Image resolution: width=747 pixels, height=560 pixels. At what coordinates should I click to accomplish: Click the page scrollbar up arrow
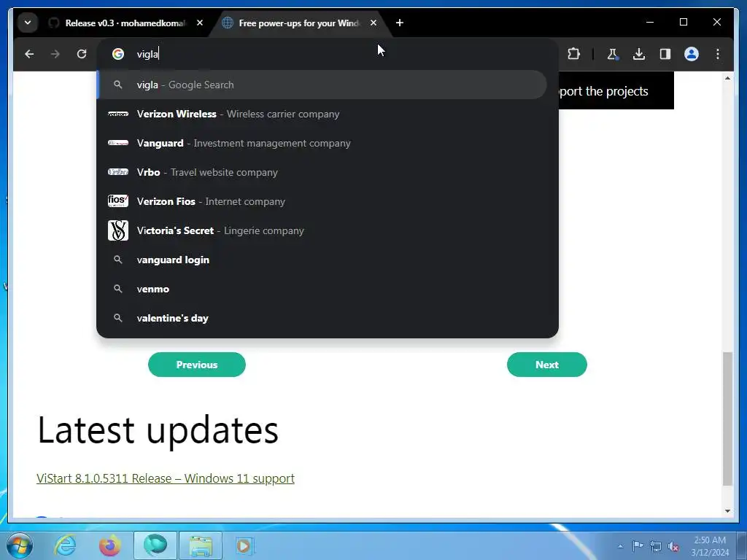pyautogui.click(x=727, y=77)
